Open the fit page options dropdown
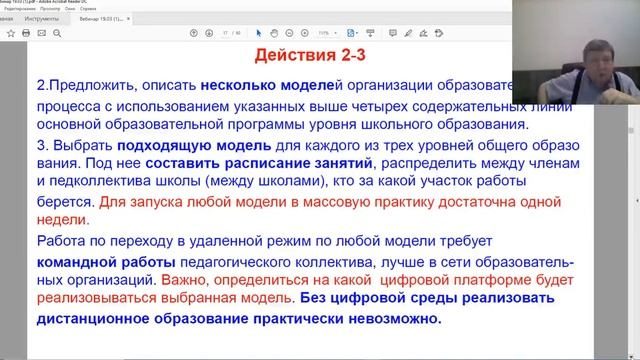This screenshot has height=360, width=640. tap(352, 33)
